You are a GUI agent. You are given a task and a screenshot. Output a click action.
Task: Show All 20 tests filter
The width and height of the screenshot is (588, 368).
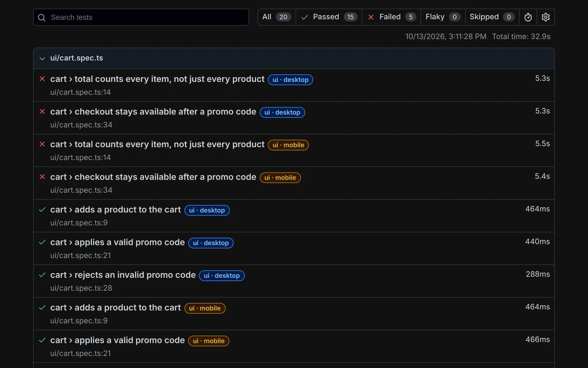(x=277, y=17)
